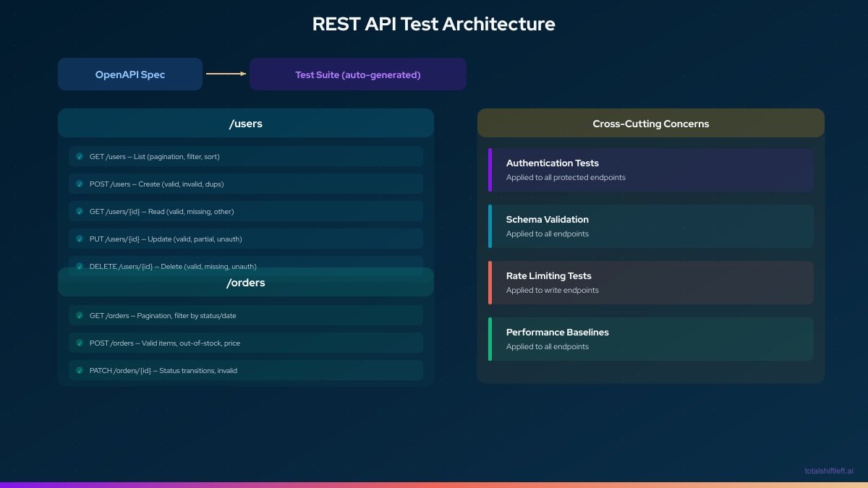
Task: Expand the /orders endpoint section
Action: pyautogui.click(x=246, y=282)
